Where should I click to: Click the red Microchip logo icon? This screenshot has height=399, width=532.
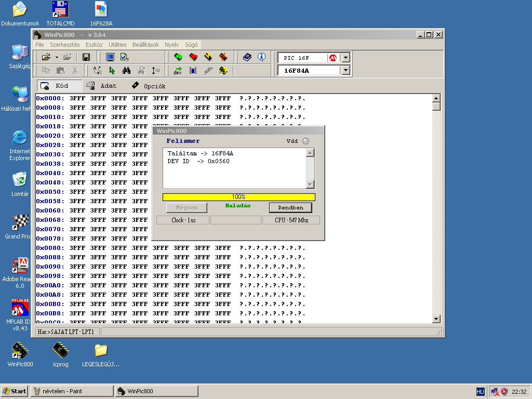[333, 58]
